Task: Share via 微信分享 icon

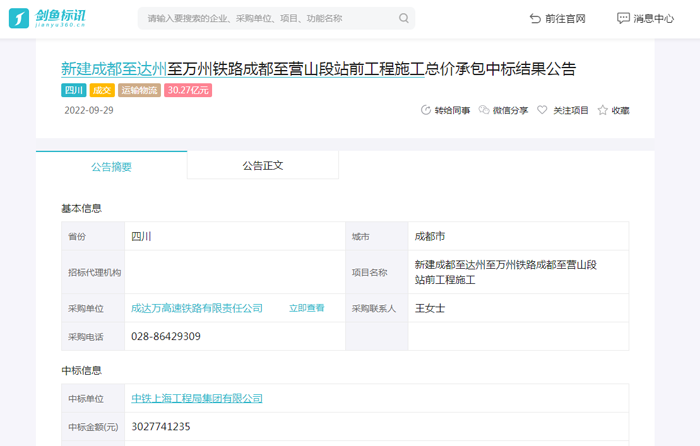Action: pyautogui.click(x=484, y=110)
